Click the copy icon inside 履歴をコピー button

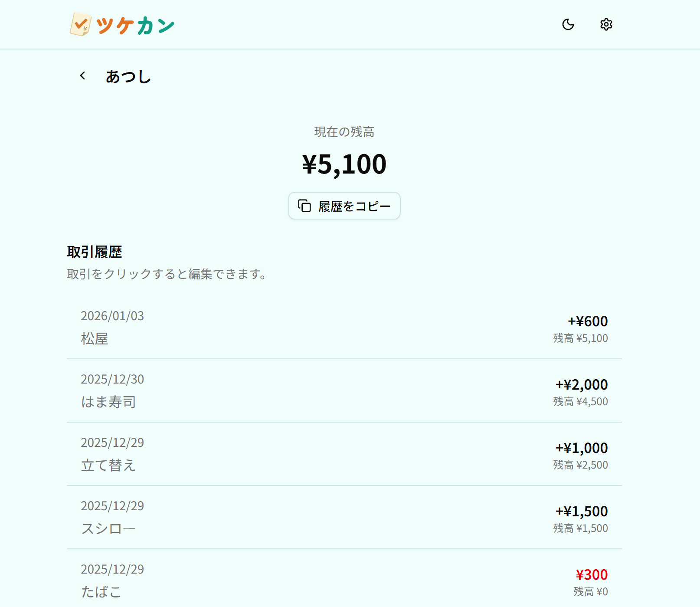(304, 206)
